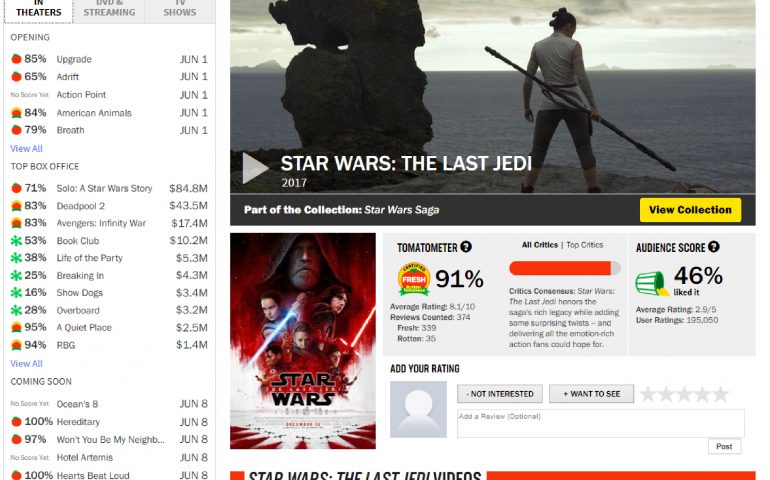The height and width of the screenshot is (480, 770).
Task: Toggle the Not Interested button
Action: pos(500,394)
